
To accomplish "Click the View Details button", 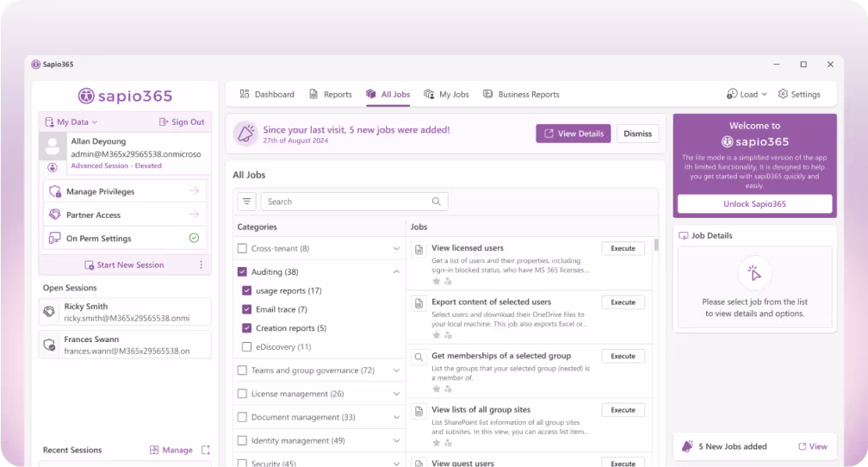I will point(573,134).
